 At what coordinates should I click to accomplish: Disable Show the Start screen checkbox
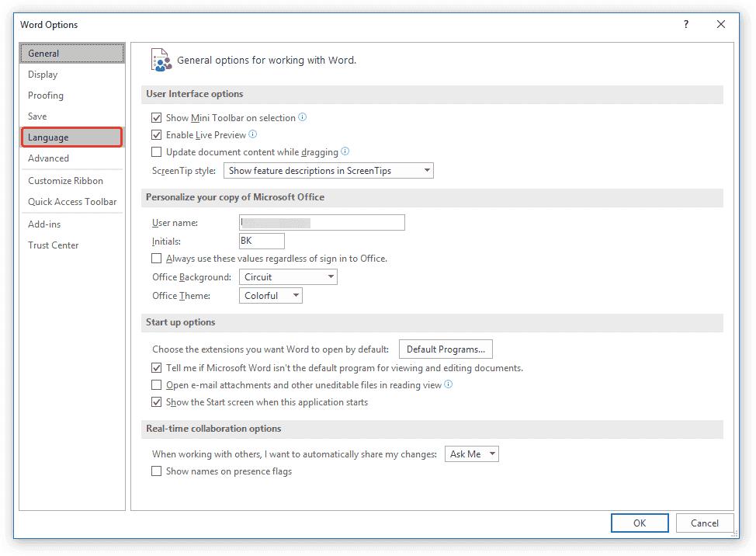pyautogui.click(x=157, y=402)
